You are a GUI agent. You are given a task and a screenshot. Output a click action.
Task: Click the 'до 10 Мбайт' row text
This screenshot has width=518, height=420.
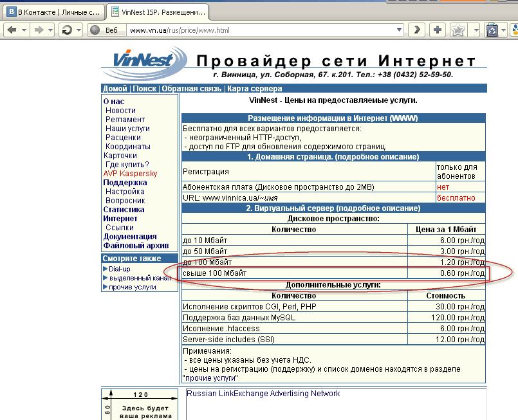coord(205,241)
